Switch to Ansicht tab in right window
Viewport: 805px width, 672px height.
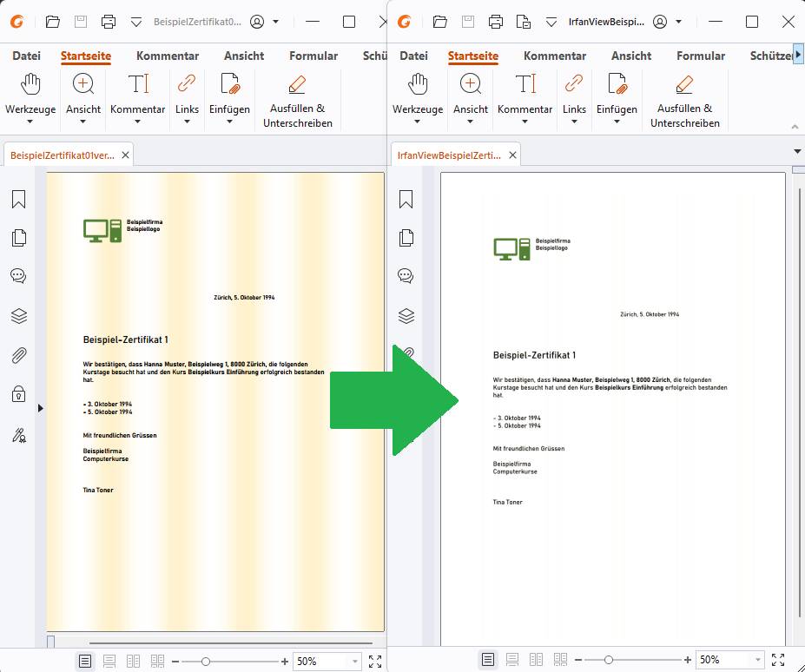(x=631, y=56)
